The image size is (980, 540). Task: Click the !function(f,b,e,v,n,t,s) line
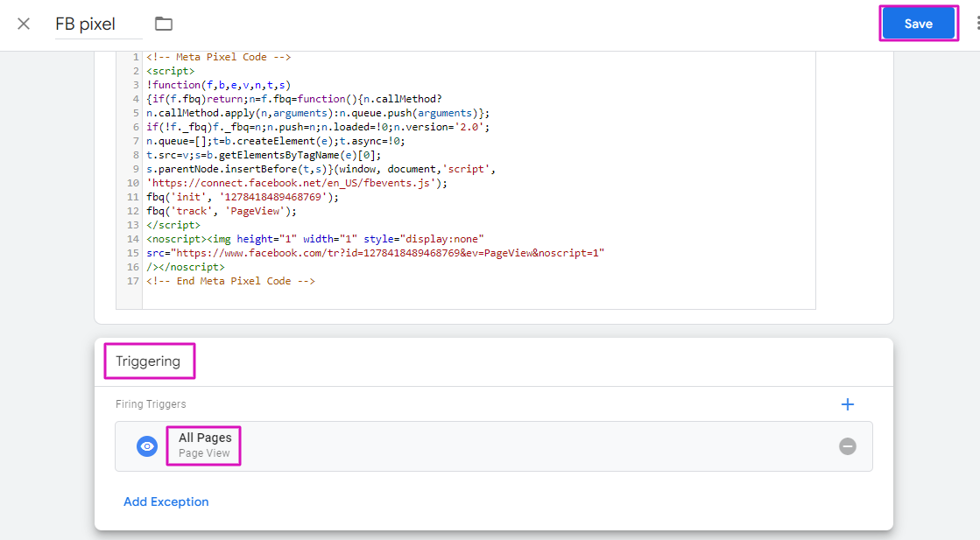pyautogui.click(x=219, y=85)
